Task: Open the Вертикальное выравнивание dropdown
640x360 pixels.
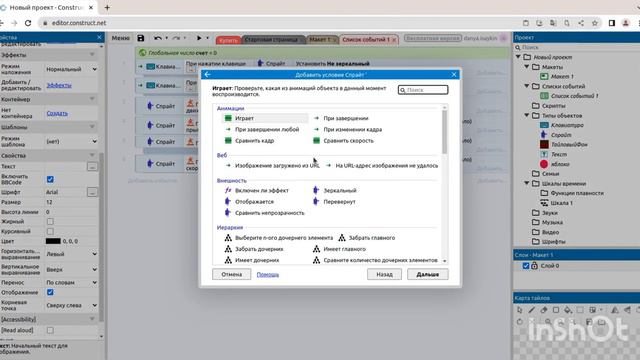Action: pyautogui.click(x=71, y=269)
